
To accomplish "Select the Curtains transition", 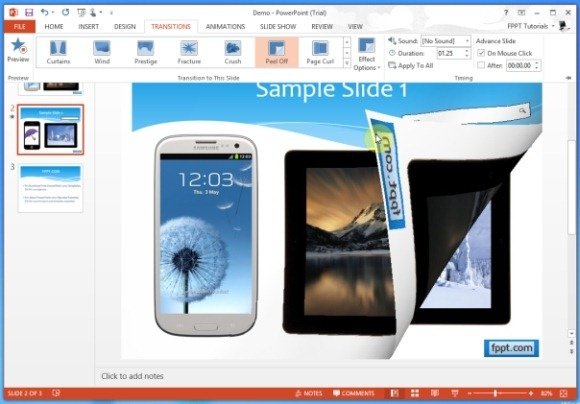I will [x=58, y=53].
